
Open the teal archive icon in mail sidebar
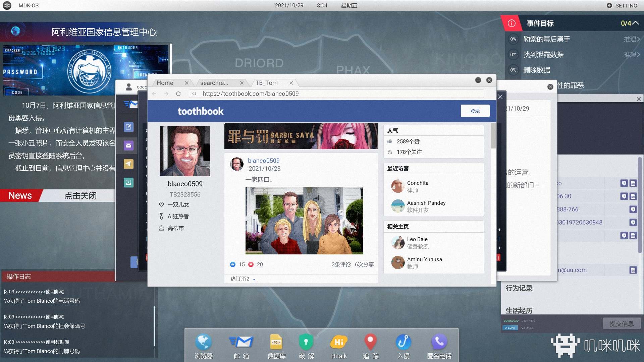(128, 182)
